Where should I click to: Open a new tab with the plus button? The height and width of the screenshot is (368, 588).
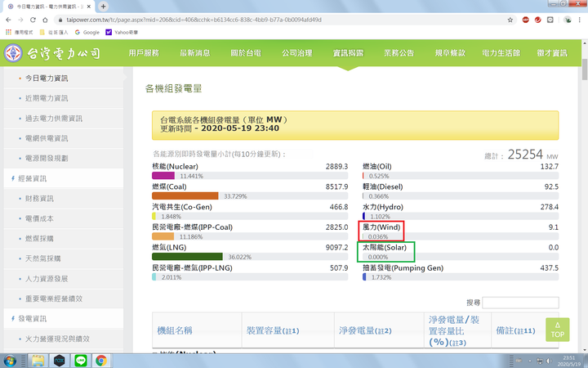pos(103,7)
